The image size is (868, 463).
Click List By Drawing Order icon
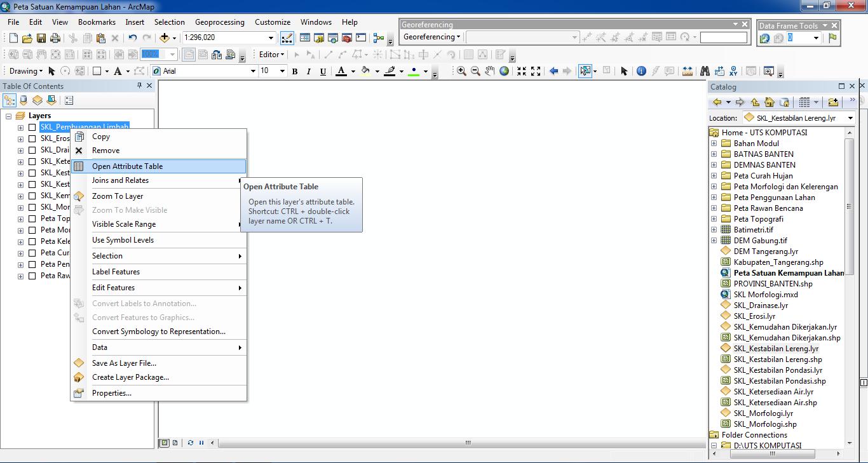10,100
